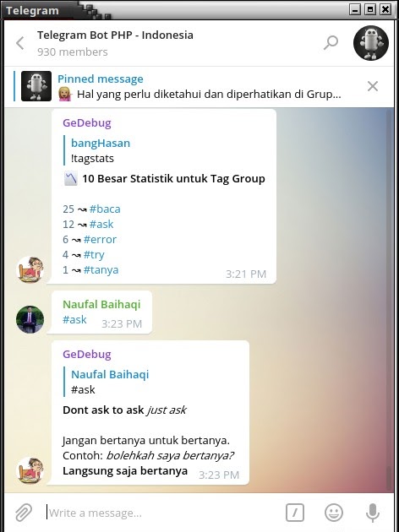The image size is (399, 532).
Task: Open the #baca hashtag link
Action: (105, 209)
